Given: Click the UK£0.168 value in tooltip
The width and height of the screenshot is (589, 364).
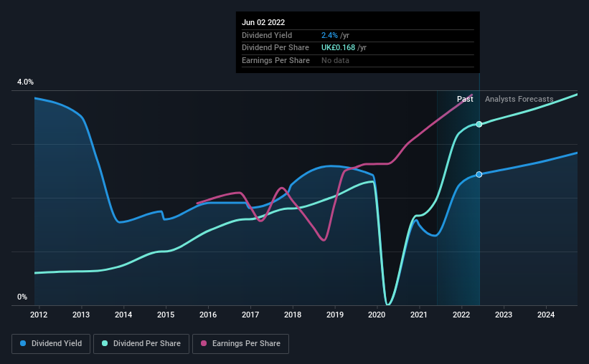Looking at the screenshot, I should tap(338, 48).
